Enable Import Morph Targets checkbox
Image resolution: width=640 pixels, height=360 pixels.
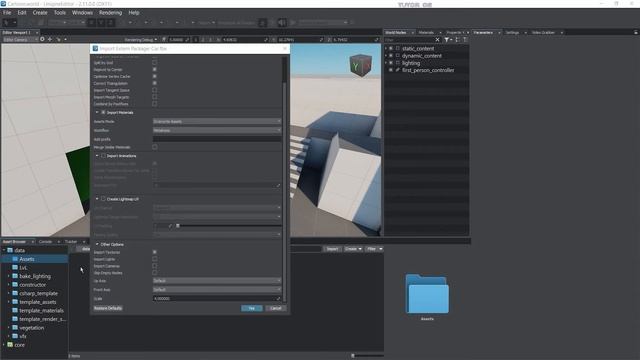click(x=155, y=97)
